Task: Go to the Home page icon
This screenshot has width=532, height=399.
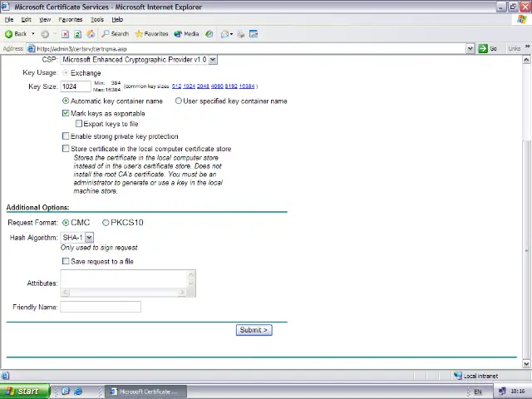Action: pyautogui.click(x=91, y=34)
